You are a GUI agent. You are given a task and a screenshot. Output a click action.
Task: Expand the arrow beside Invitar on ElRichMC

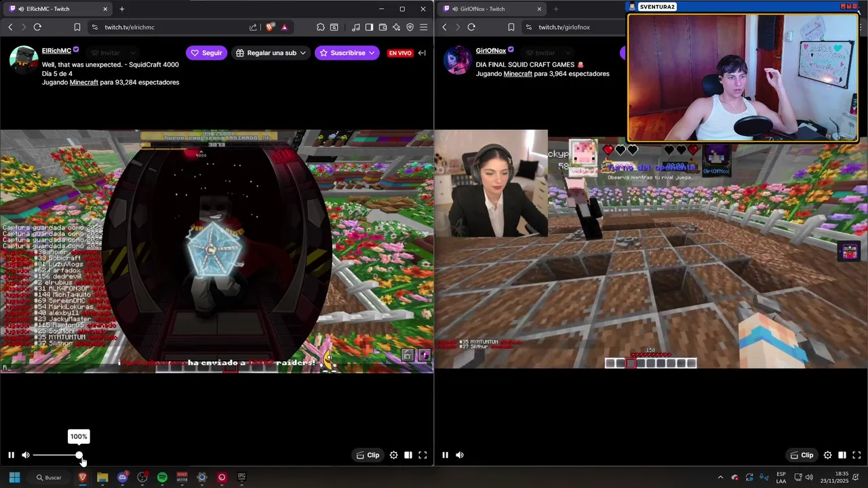[x=133, y=53]
